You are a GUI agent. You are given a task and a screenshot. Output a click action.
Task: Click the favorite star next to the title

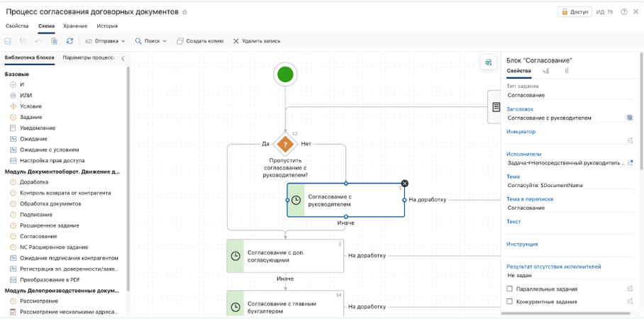pyautogui.click(x=185, y=12)
